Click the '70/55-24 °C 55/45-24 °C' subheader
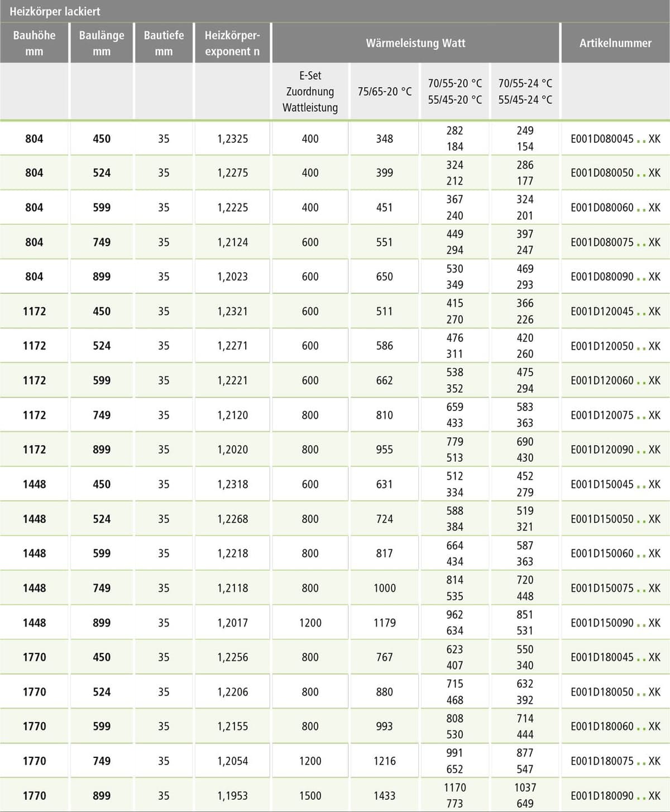Viewport: 670px width, 812px height. pyautogui.click(x=525, y=92)
